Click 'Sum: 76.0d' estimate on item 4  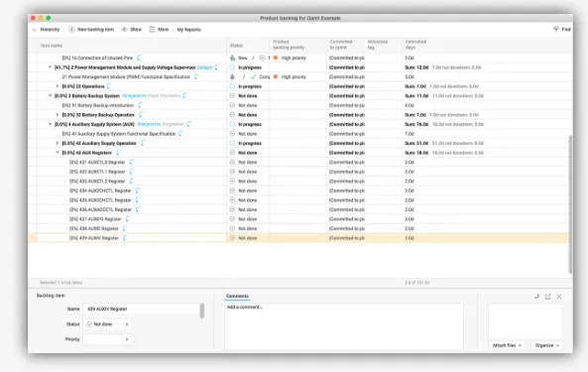coord(416,124)
